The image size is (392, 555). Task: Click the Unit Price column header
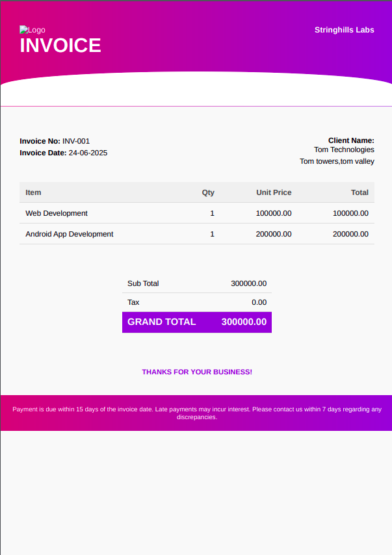click(x=274, y=192)
